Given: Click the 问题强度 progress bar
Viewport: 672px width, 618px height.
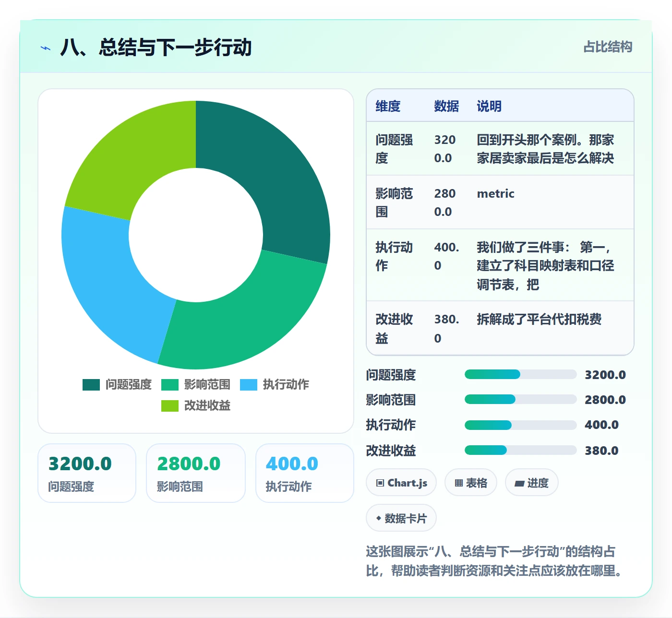Looking at the screenshot, I should click(x=520, y=374).
